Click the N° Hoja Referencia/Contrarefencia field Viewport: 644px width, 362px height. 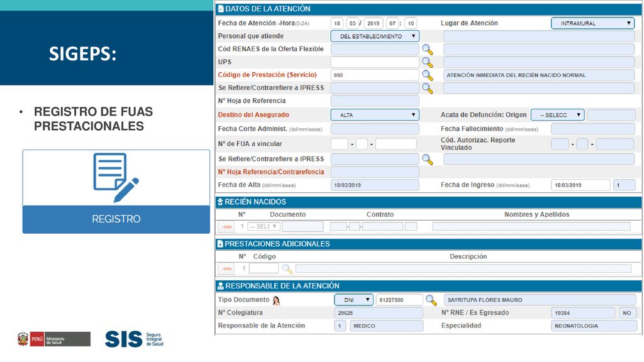tap(375, 172)
